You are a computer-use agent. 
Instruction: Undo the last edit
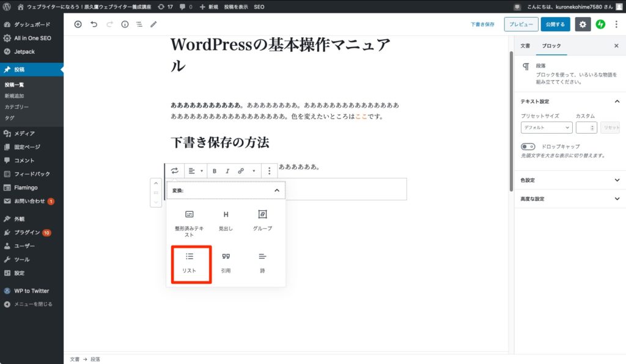(94, 24)
